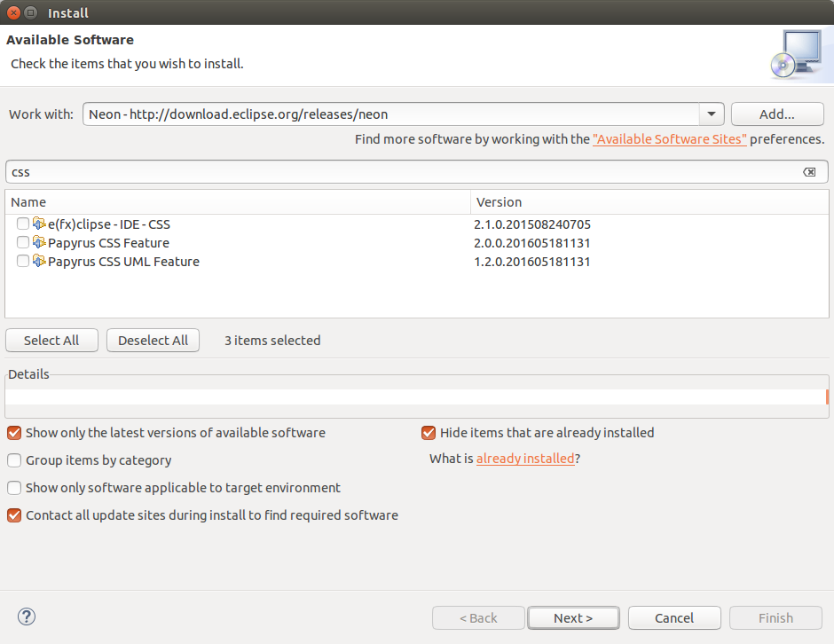
Task: Check the Papyrus CSS UML Feature checkbox
Action: coord(23,261)
